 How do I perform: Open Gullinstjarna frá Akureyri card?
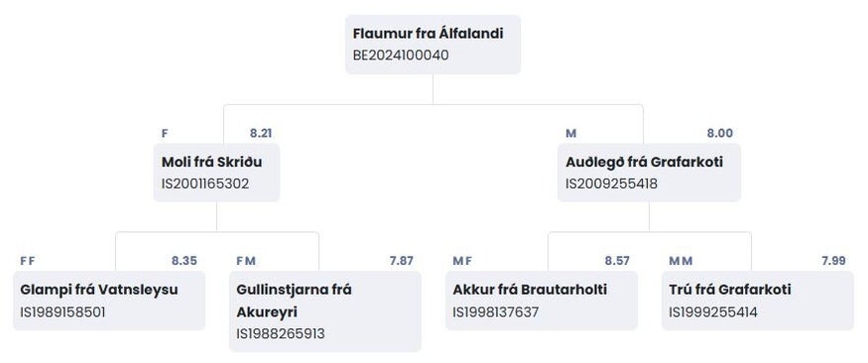coord(325,311)
